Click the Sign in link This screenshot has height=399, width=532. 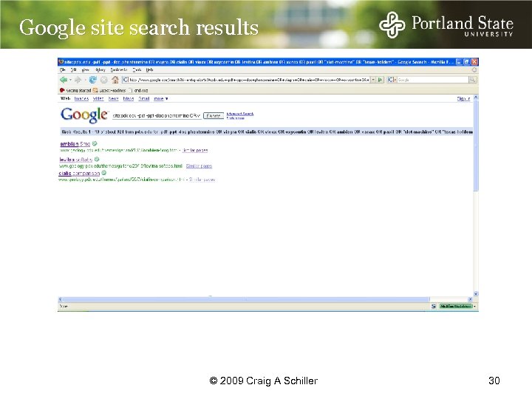(x=463, y=98)
